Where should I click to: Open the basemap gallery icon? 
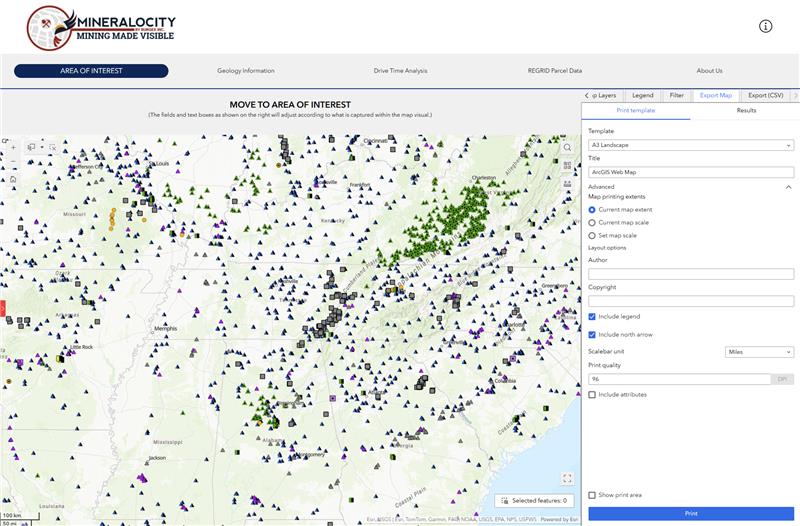(x=567, y=165)
